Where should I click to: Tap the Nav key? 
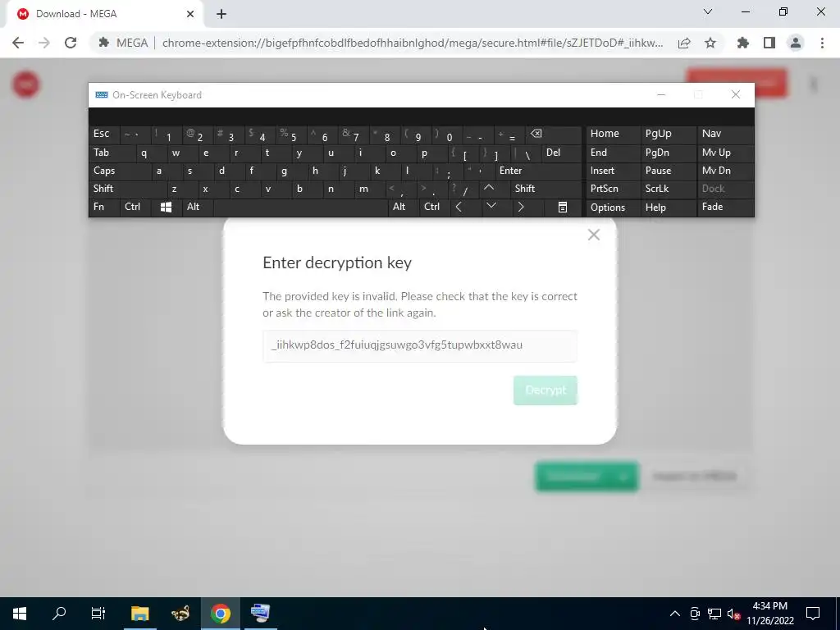point(725,134)
